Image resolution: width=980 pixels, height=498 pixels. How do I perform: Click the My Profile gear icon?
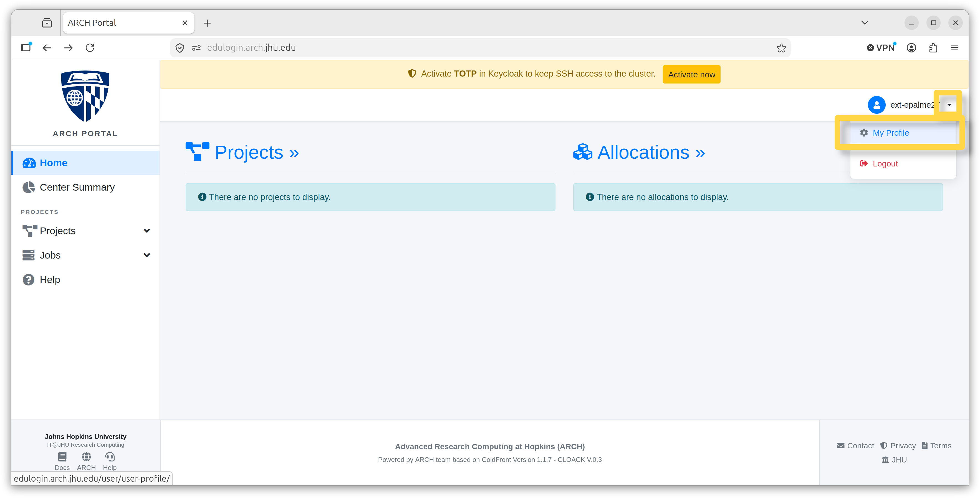tap(863, 133)
